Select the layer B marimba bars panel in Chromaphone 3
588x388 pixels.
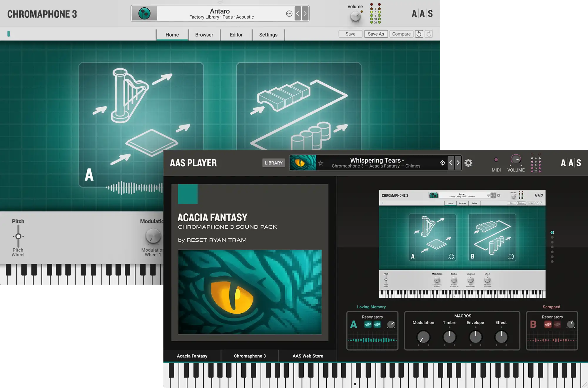[299, 106]
